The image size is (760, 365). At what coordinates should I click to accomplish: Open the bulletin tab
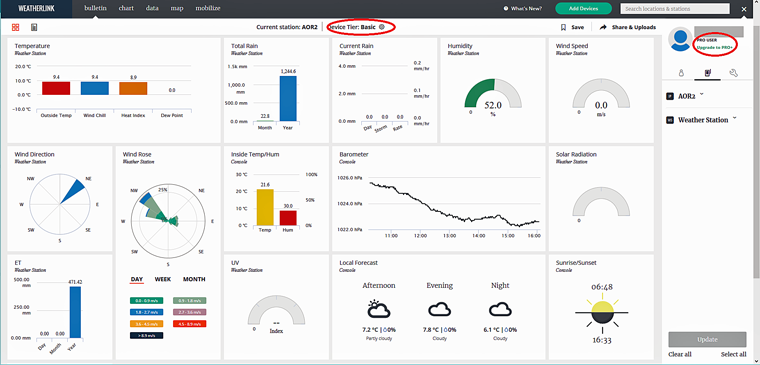[95, 8]
